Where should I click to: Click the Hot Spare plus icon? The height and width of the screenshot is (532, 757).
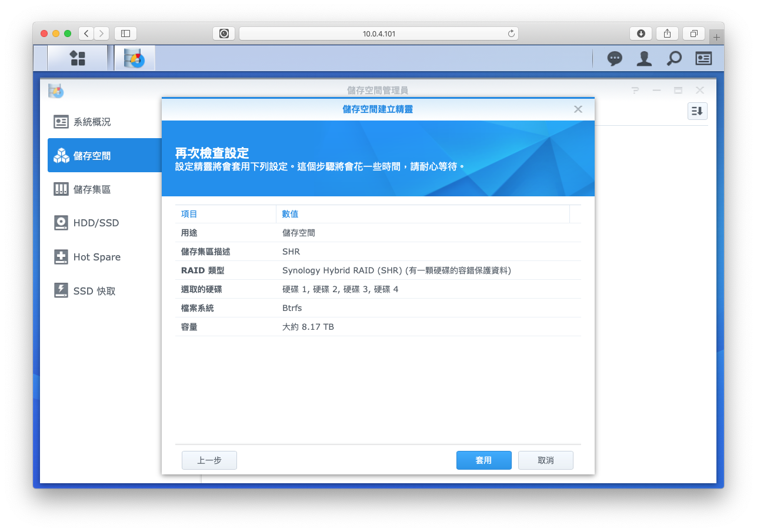click(61, 257)
